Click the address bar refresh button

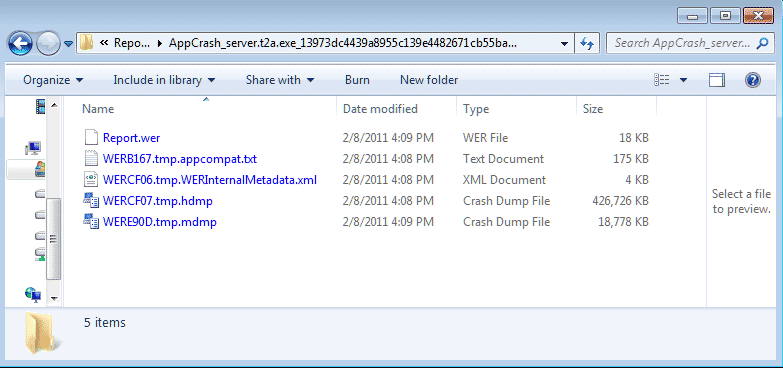[586, 43]
